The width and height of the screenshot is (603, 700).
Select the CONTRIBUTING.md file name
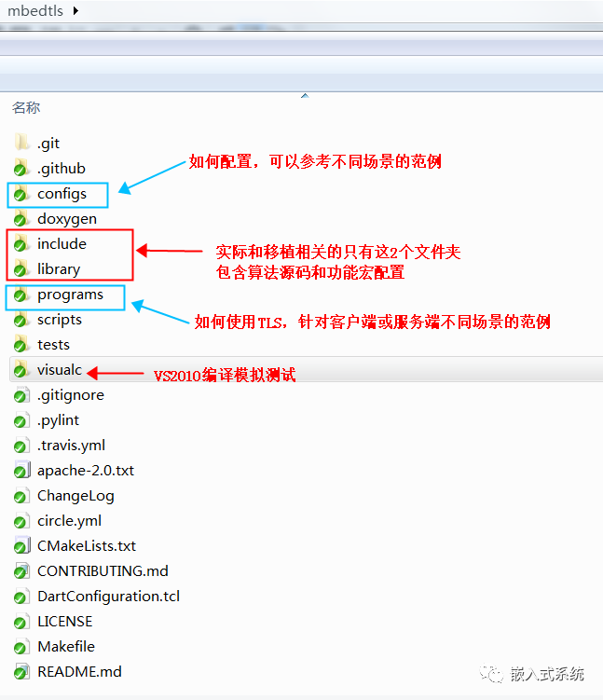[x=103, y=571]
